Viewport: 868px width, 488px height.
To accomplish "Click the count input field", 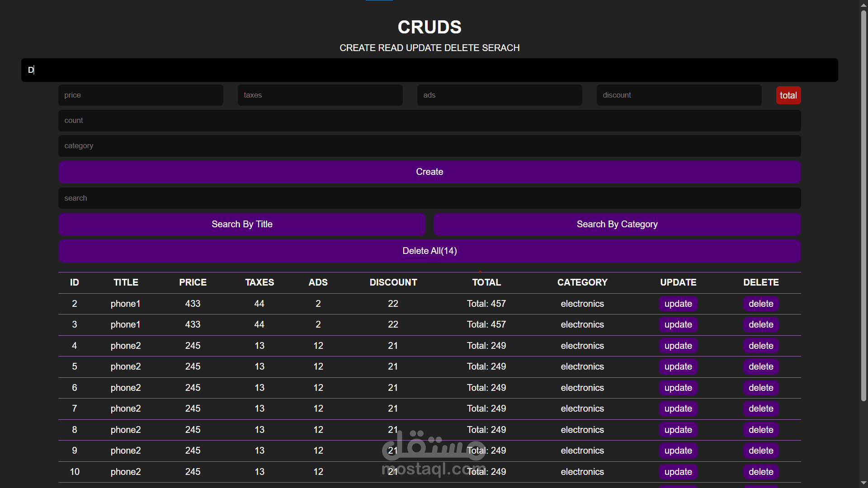I will [429, 121].
